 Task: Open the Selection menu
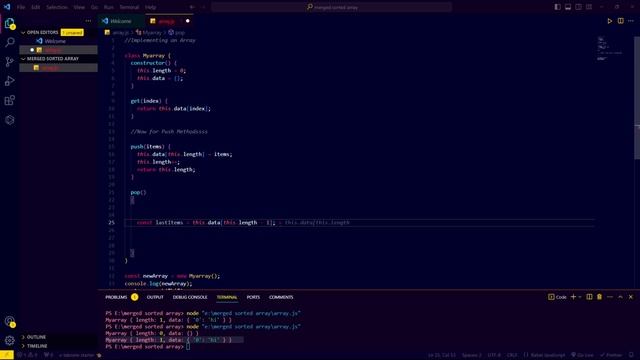[x=57, y=7]
